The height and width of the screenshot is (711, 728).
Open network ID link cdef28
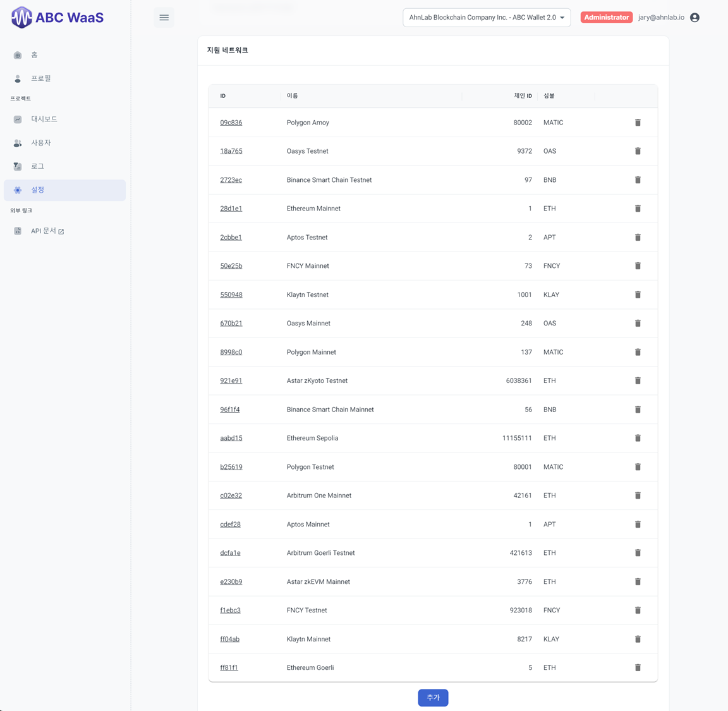230,525
